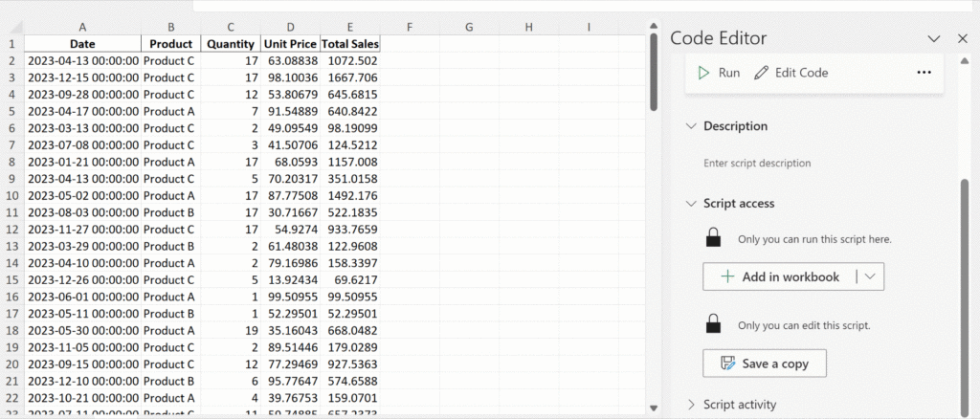Click the lock icon for run access
The width and height of the screenshot is (980, 419).
click(x=712, y=237)
